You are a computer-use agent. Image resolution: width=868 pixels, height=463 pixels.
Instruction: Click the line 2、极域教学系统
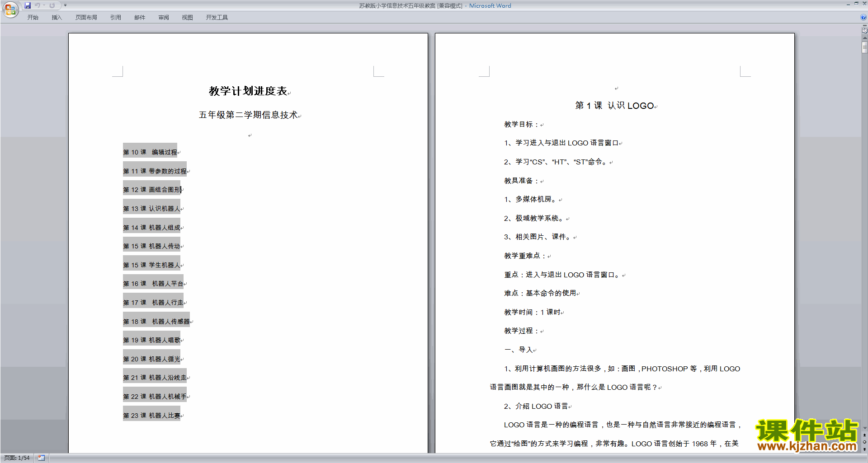[x=535, y=218]
